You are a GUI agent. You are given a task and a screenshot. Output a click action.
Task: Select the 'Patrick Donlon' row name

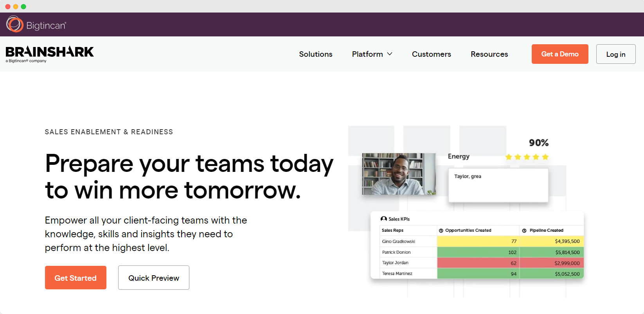396,252
